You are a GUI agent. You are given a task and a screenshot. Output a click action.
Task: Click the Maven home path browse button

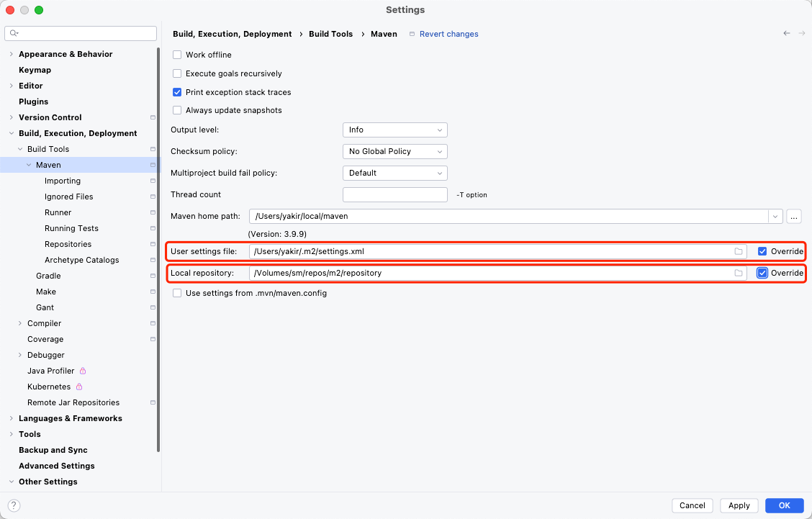[794, 216]
